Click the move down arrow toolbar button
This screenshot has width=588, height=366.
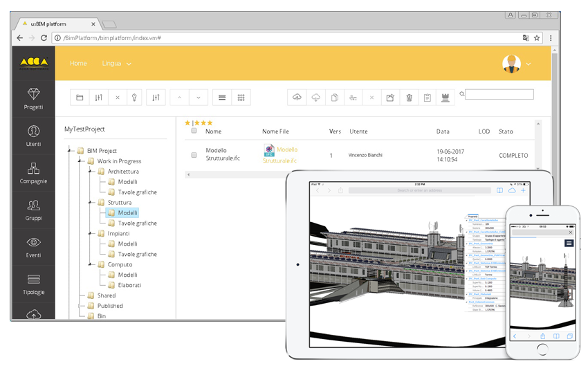coord(199,98)
